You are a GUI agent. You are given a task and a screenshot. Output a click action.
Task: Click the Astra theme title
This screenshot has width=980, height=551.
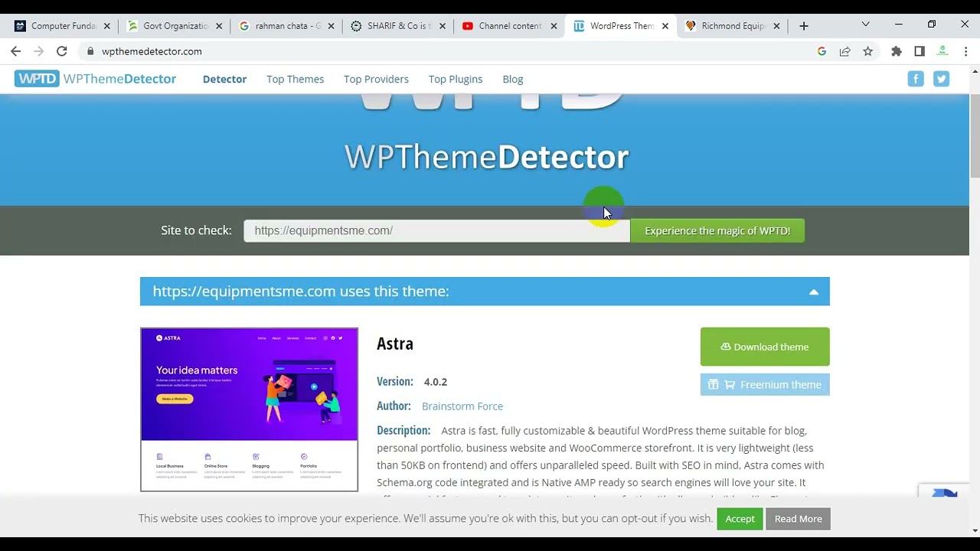pos(395,344)
